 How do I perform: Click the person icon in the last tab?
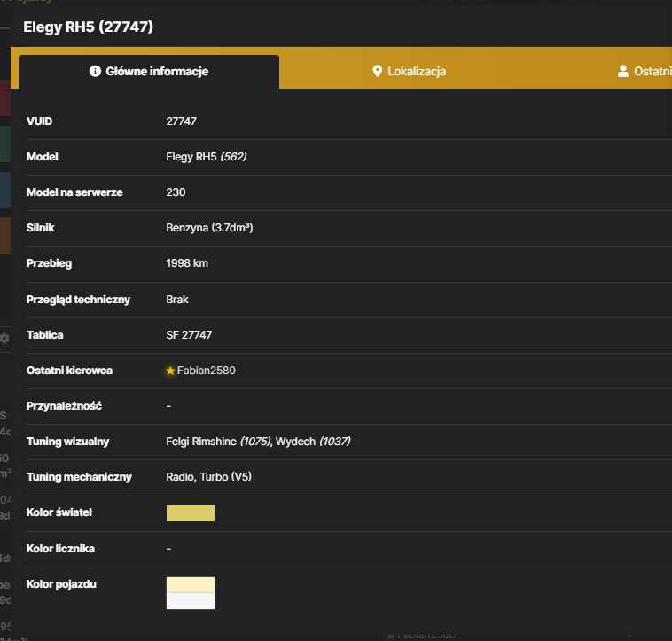tap(623, 71)
